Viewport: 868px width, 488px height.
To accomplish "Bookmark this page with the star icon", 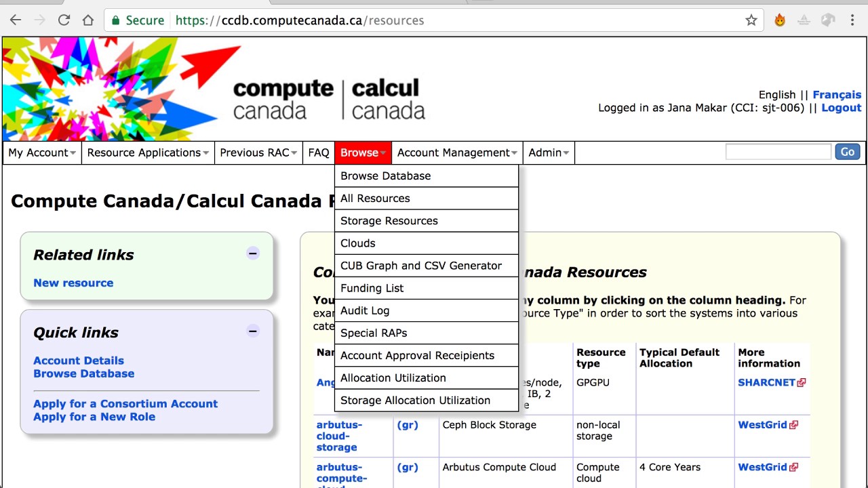I will 751,20.
